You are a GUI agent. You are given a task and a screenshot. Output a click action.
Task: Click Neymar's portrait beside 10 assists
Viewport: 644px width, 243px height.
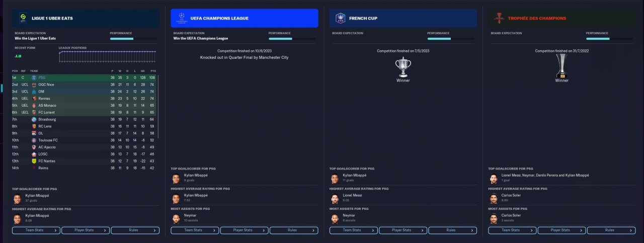[176, 218]
